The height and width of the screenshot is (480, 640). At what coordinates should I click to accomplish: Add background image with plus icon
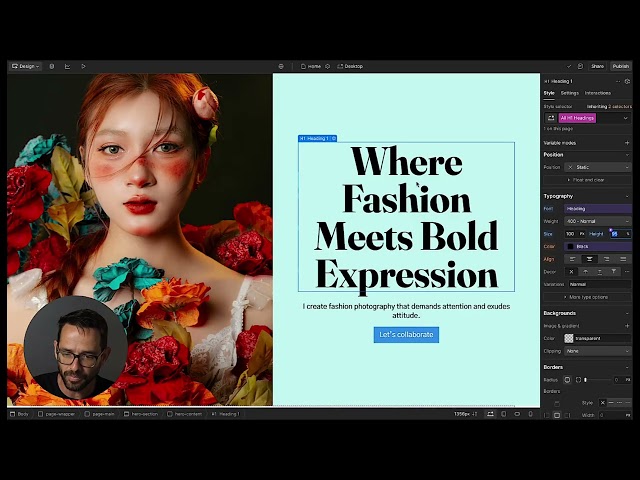[x=627, y=325]
